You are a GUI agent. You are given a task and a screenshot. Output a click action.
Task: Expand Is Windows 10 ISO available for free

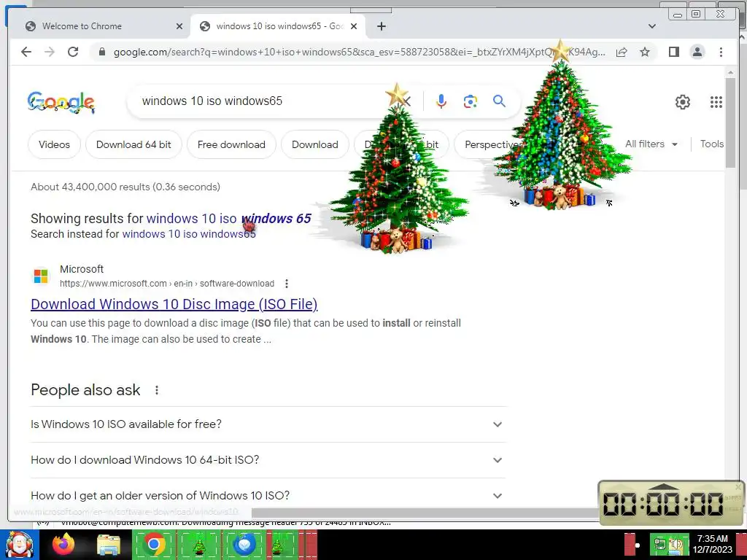tap(268, 424)
